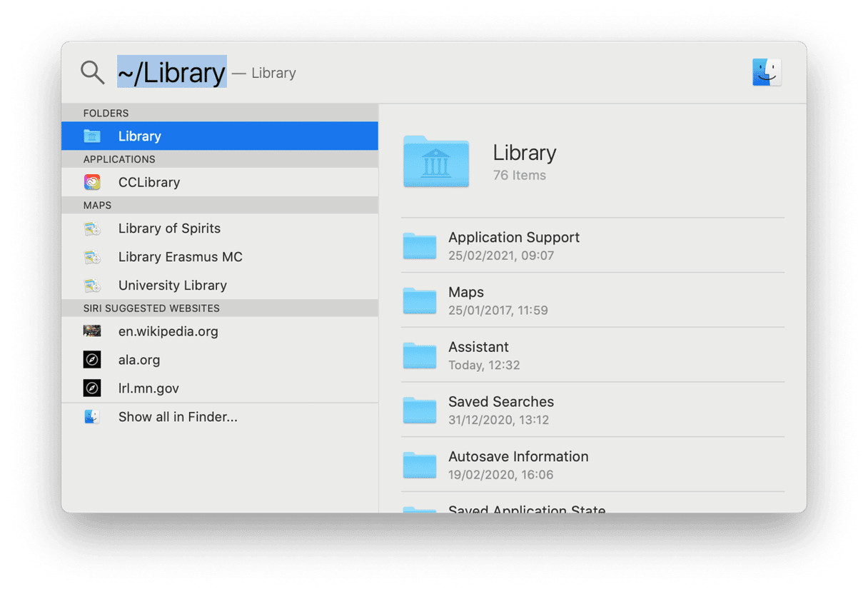
Task: Click the Application Support folder icon
Action: coord(420,246)
